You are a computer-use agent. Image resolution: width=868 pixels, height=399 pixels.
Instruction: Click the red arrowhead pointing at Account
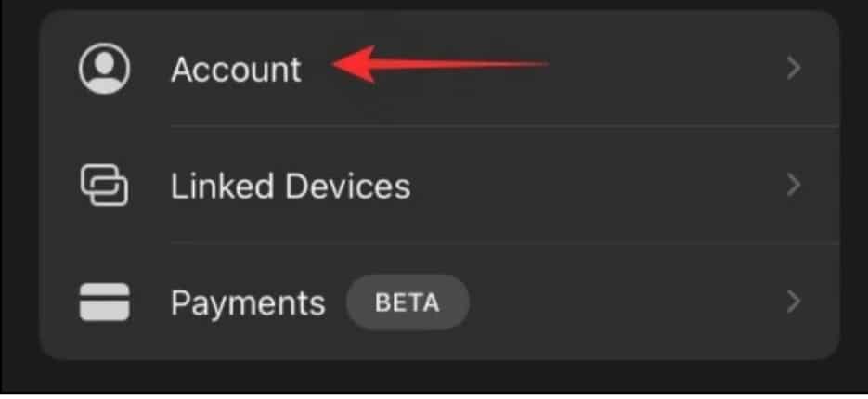[x=356, y=64]
